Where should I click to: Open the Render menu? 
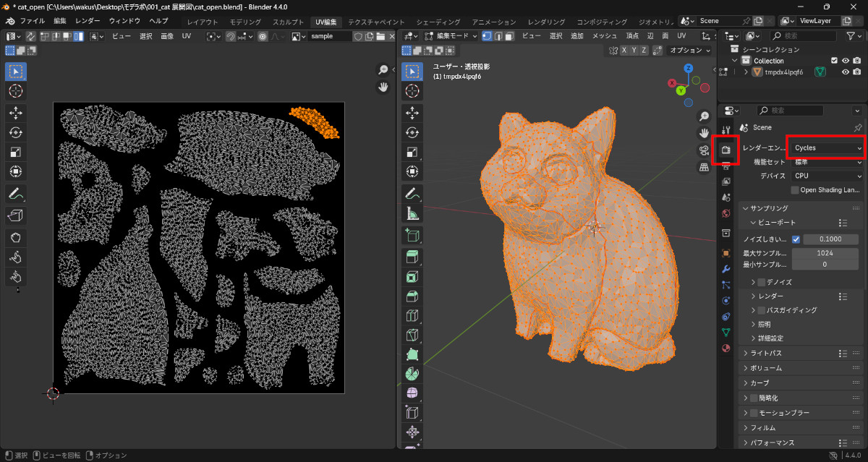click(x=88, y=21)
